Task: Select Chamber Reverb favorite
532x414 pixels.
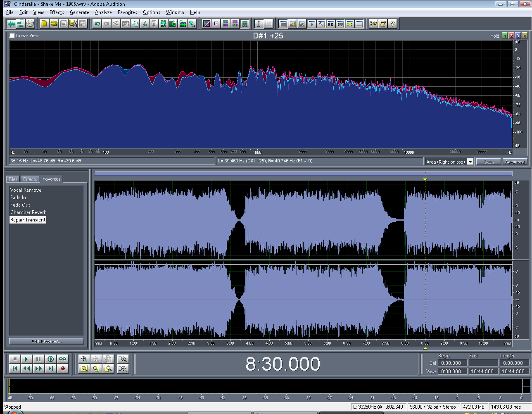Action: click(28, 212)
